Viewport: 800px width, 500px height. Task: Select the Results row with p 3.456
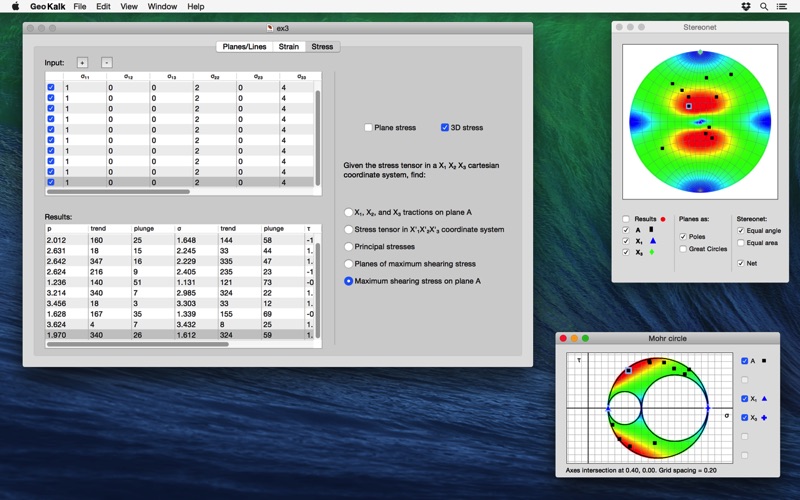pyautogui.click(x=180, y=304)
